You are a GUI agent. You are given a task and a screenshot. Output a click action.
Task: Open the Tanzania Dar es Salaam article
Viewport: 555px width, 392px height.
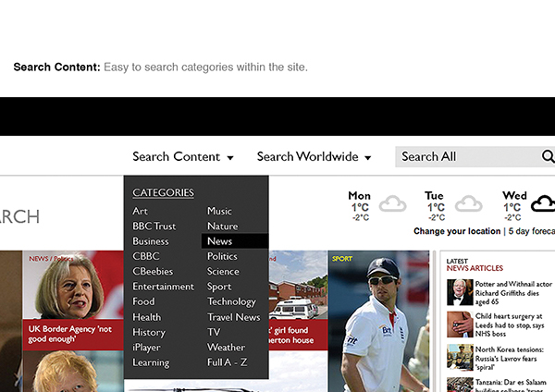point(510,386)
